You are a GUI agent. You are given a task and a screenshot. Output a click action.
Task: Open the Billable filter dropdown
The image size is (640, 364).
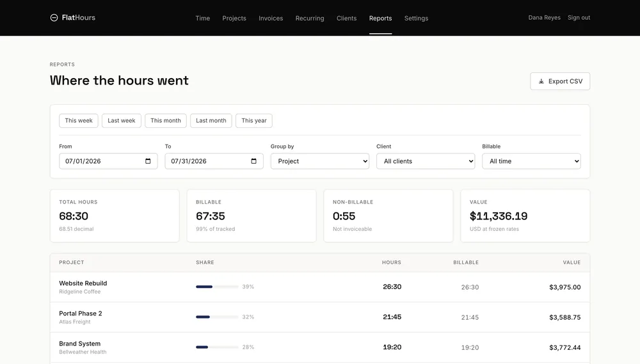pyautogui.click(x=531, y=161)
